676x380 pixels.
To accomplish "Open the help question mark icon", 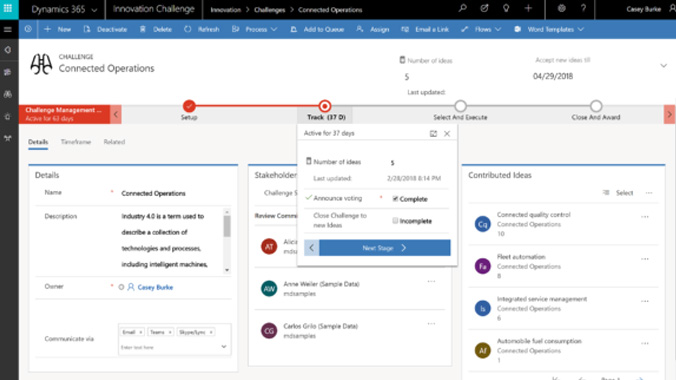I will pyautogui.click(x=583, y=8).
